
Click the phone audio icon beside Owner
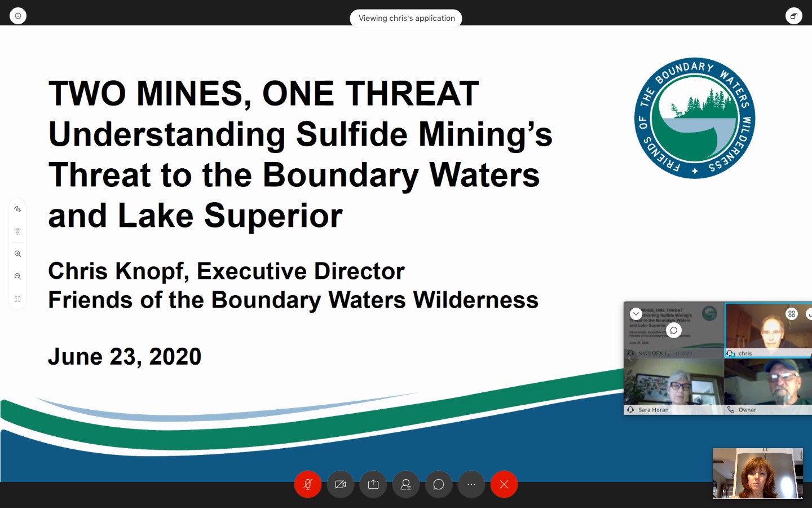coord(731,410)
